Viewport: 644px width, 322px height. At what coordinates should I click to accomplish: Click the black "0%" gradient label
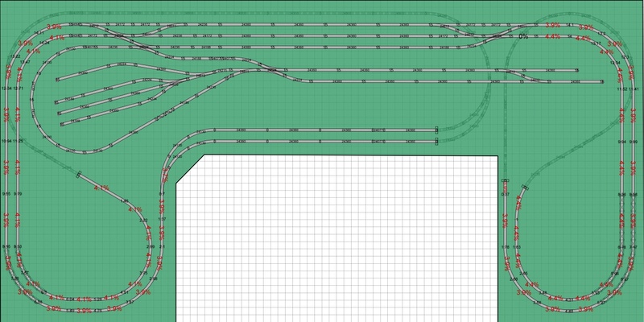tap(522, 36)
